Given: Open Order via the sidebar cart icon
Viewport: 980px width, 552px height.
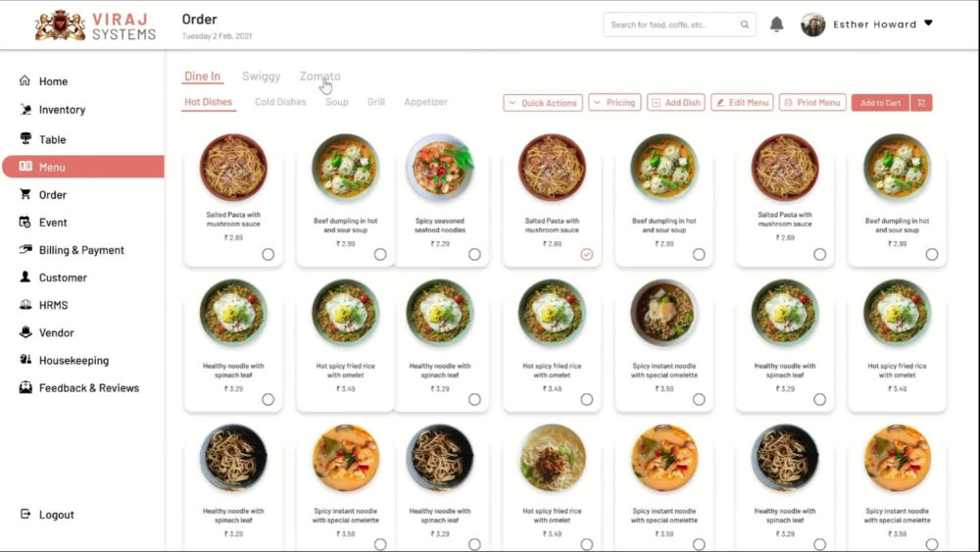Looking at the screenshot, I should (x=25, y=194).
